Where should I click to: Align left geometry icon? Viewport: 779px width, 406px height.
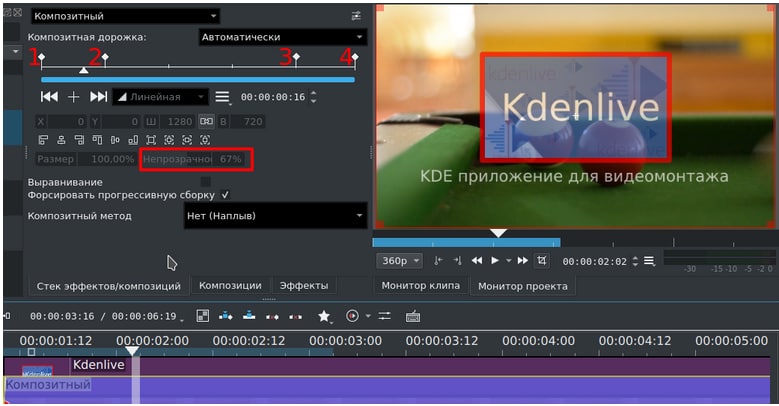(43, 140)
